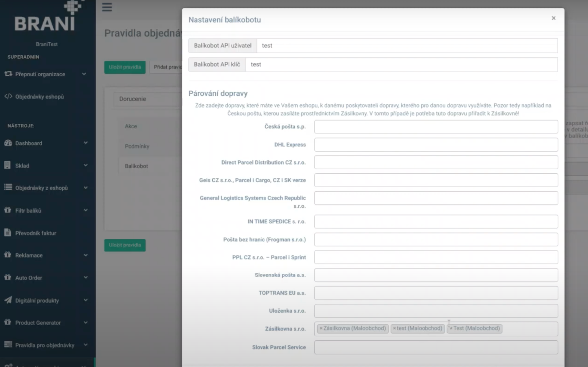Click the Auto Order gift icon
Screen dimensions: 588x367
point(8,277)
